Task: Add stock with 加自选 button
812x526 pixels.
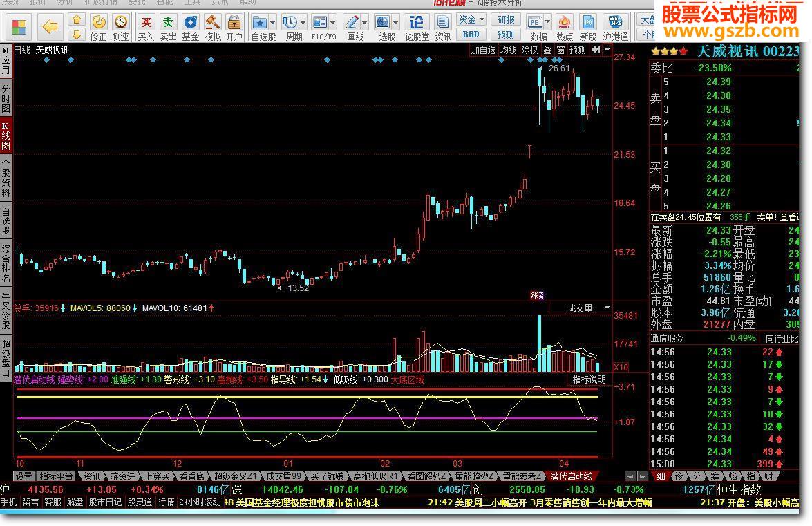Action: click(x=483, y=50)
